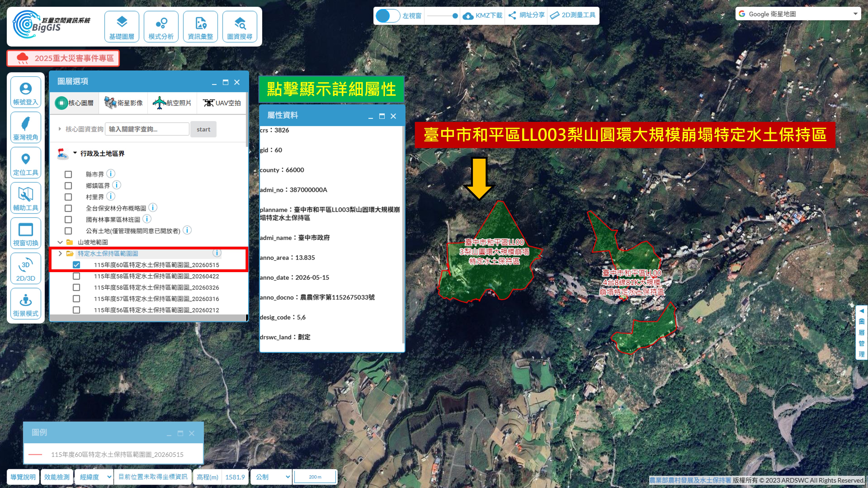Open the Google 衛星地圖 basemap dropdown
This screenshot has height=488, width=868.
tap(798, 14)
